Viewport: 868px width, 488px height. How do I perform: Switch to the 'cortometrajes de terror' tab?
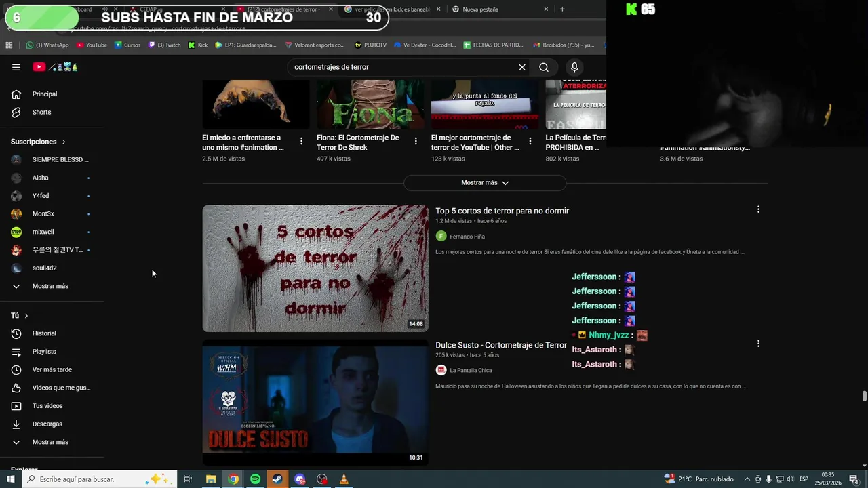pyautogui.click(x=286, y=9)
